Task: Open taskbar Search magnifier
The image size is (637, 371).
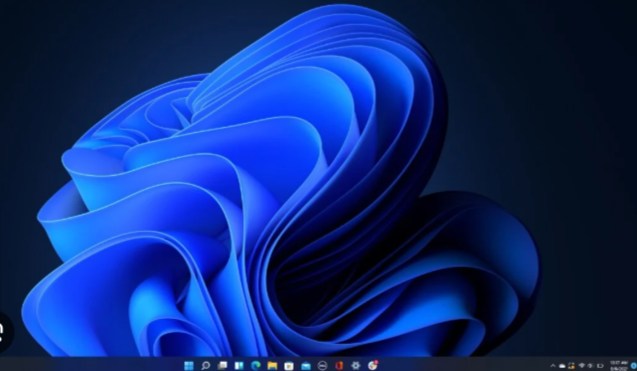Action: [206, 365]
